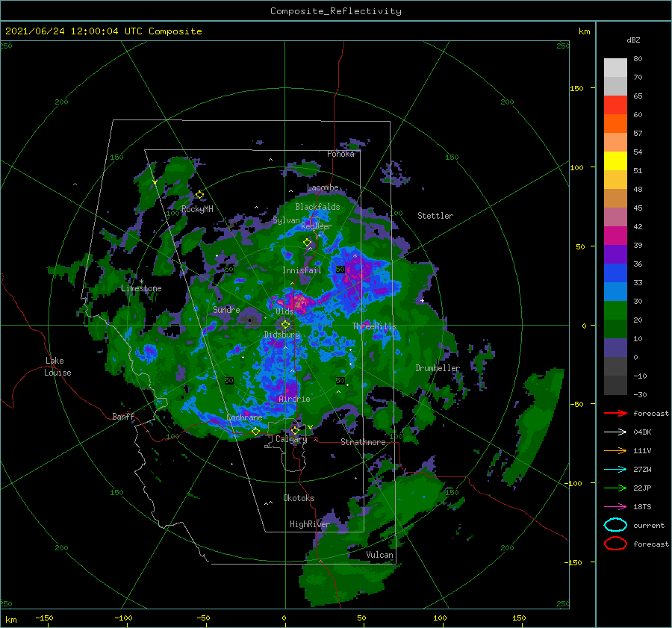Screen dimensions: 672x628
Task: Click the km label at top right
Action: (x=584, y=31)
